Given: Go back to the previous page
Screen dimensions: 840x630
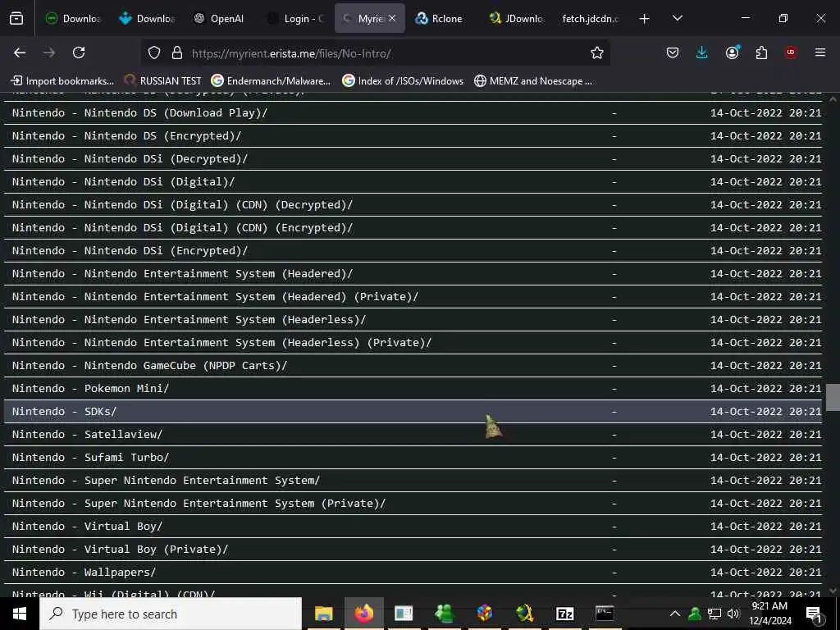Looking at the screenshot, I should pyautogui.click(x=20, y=52).
